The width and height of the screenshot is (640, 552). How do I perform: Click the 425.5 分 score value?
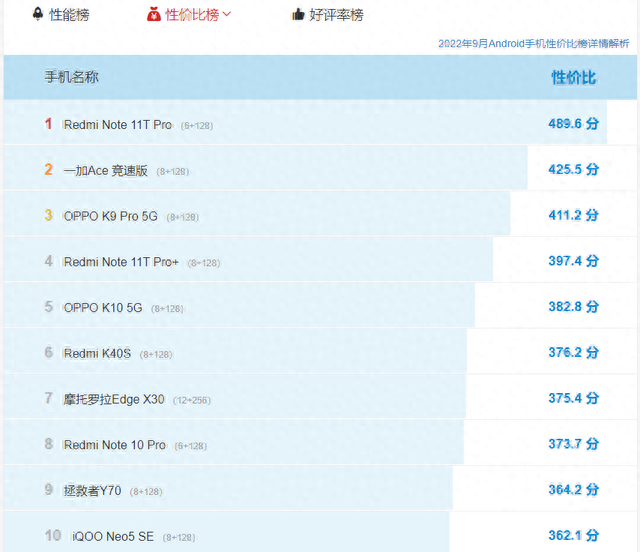click(573, 169)
